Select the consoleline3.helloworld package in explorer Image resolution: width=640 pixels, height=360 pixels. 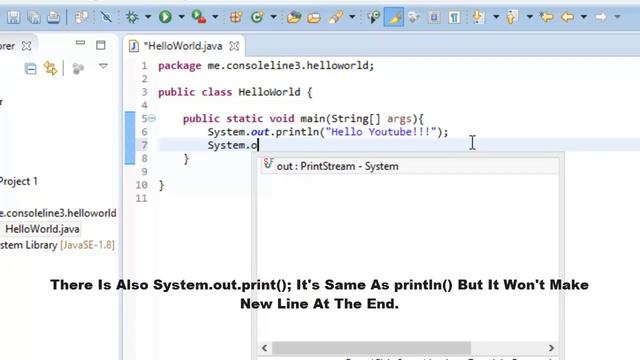point(58,213)
